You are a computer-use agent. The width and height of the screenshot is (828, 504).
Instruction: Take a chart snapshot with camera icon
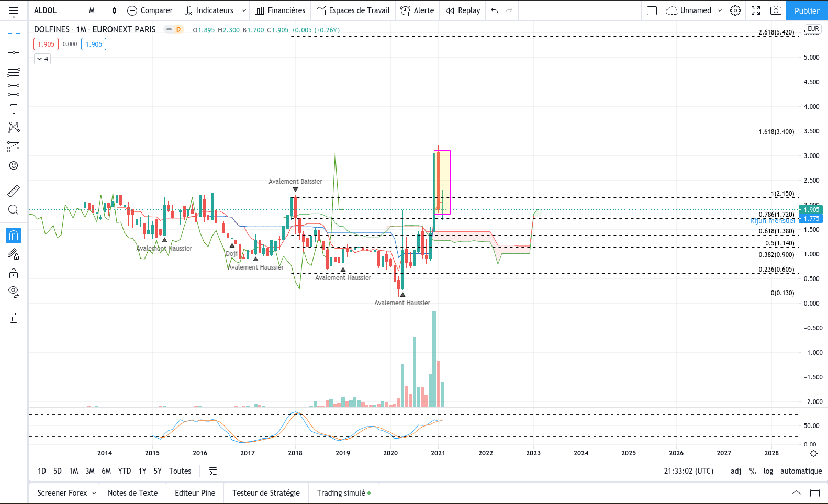[x=776, y=10]
